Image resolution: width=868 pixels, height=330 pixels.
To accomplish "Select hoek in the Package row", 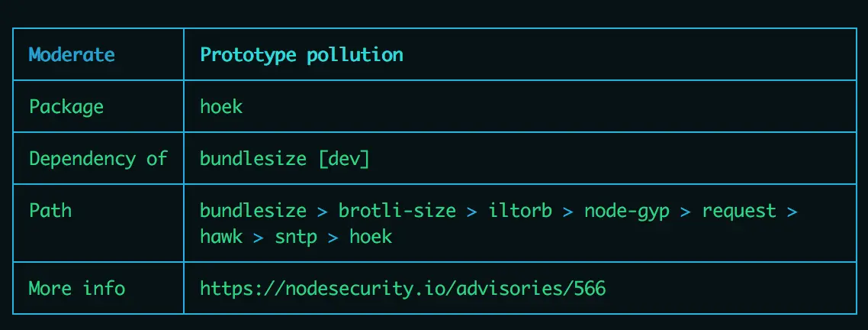I will point(221,106).
